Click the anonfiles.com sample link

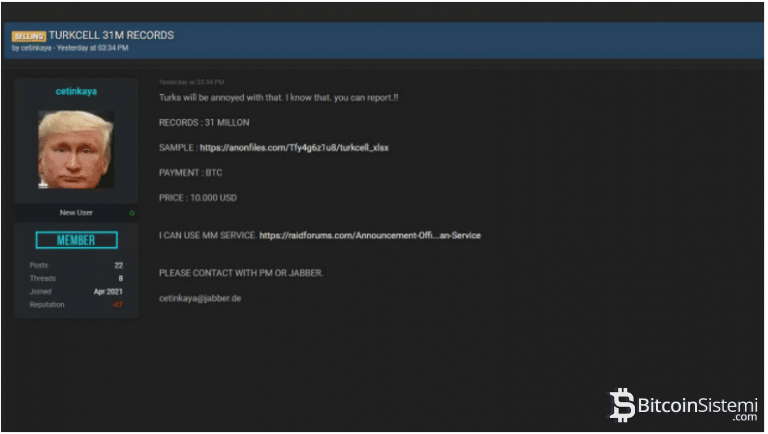[294, 147]
